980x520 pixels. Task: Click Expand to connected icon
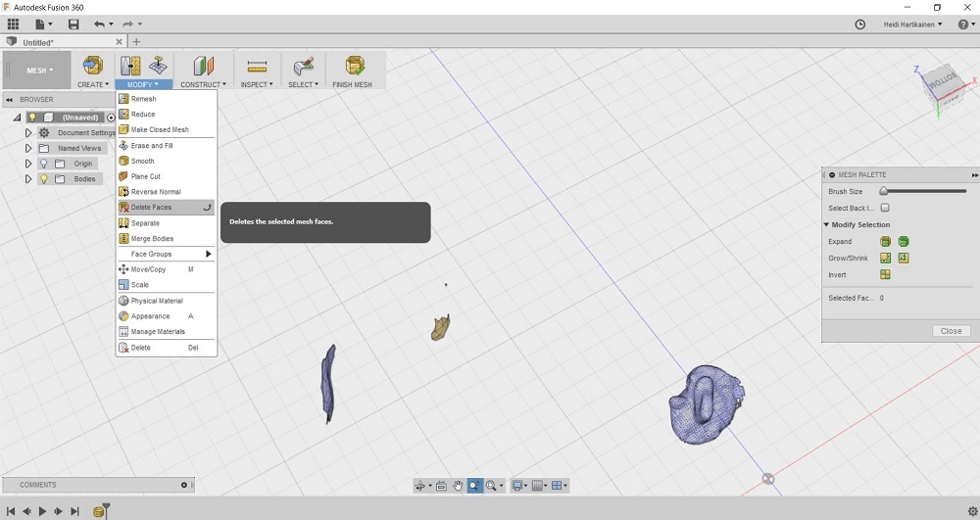click(904, 242)
